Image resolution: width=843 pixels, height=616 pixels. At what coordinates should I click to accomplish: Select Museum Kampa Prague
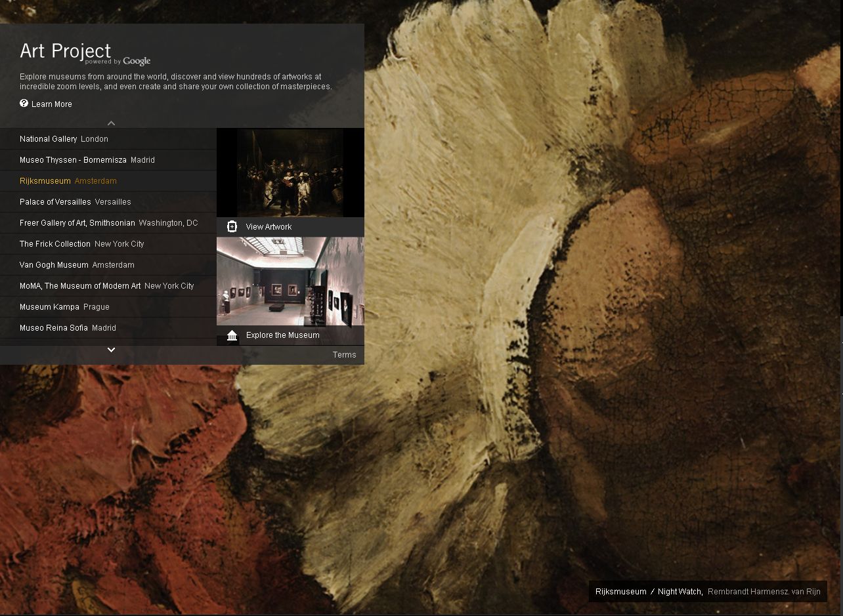(108, 307)
